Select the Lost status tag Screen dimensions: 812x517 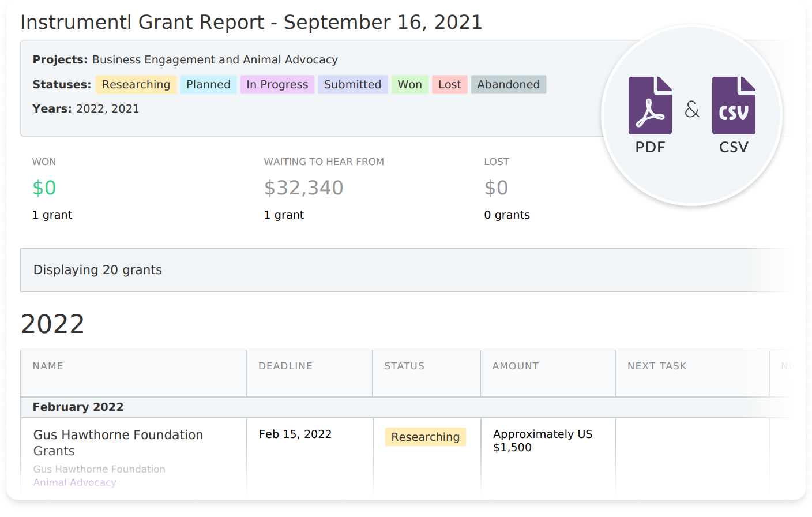449,85
